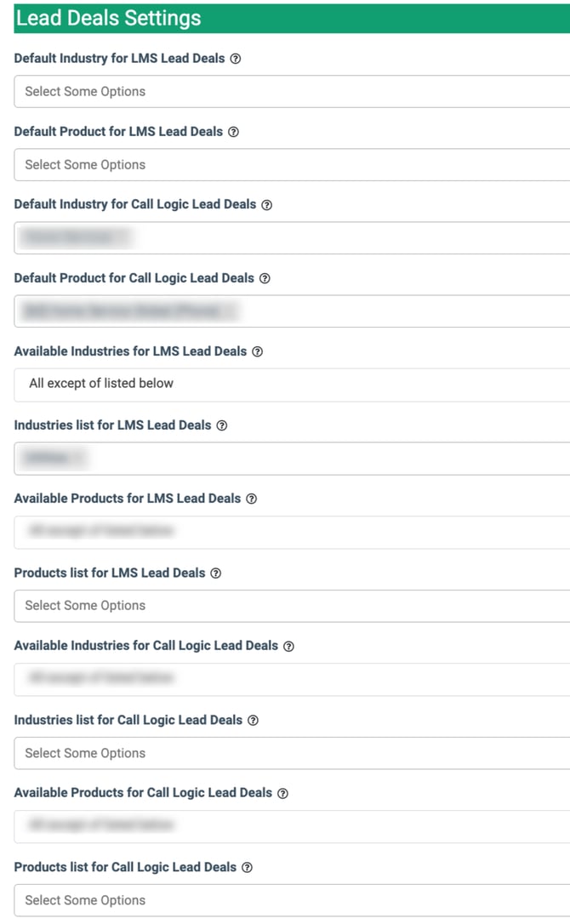Viewport: 570px width, 924px height.
Task: Click help icon for Default Product Call Logic
Action: [x=265, y=278]
